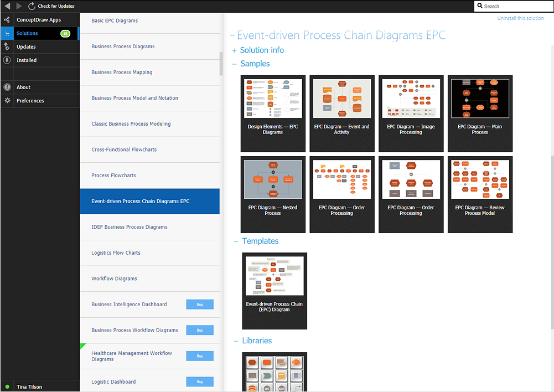This screenshot has height=392, width=554.
Task: Collapse Event-driven Process Chain Diagrams EPC heading
Action: (x=232, y=35)
